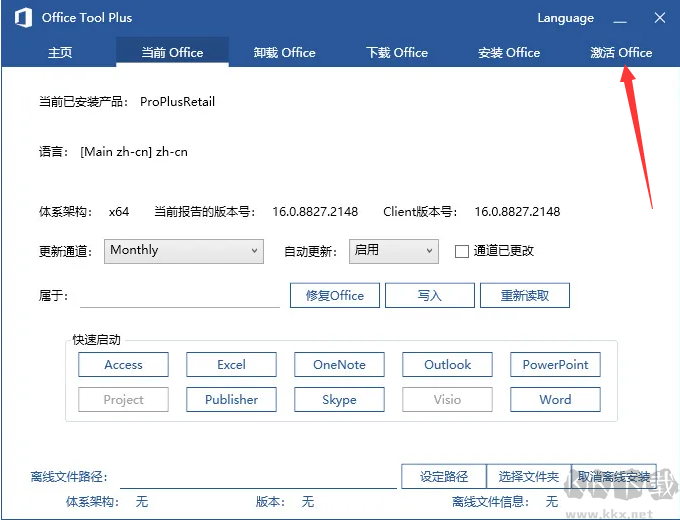This screenshot has width=680, height=521.
Task: Click the Office logo icon in title bar
Action: coord(23,18)
